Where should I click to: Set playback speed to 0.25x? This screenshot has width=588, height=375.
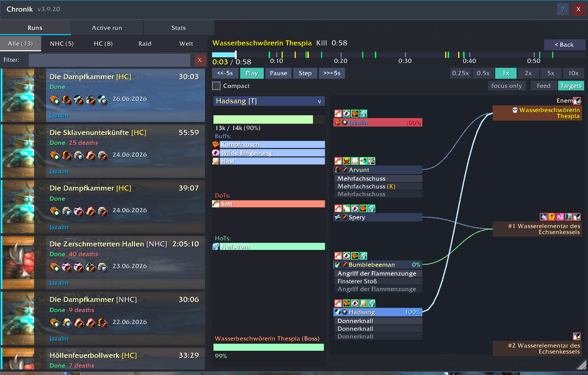tap(461, 73)
